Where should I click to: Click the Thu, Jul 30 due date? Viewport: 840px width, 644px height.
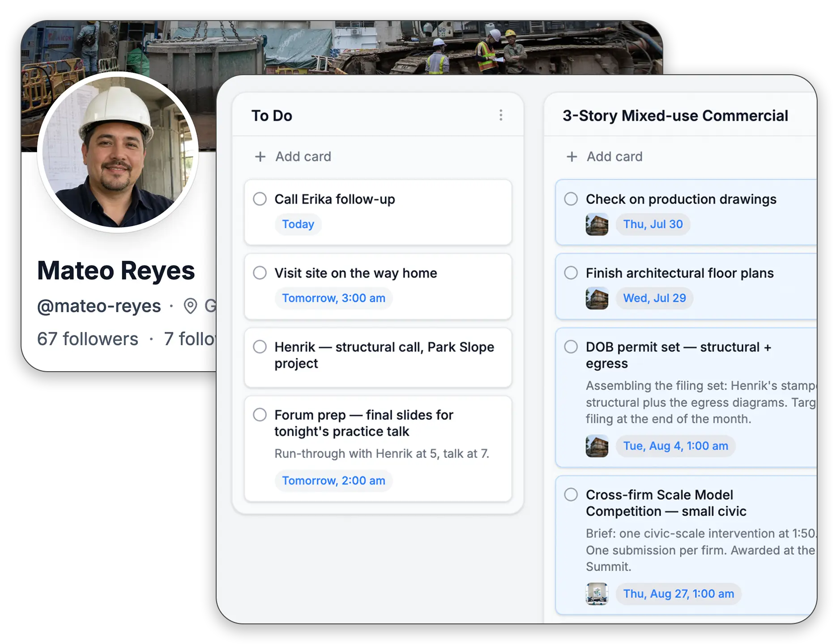[x=653, y=224]
